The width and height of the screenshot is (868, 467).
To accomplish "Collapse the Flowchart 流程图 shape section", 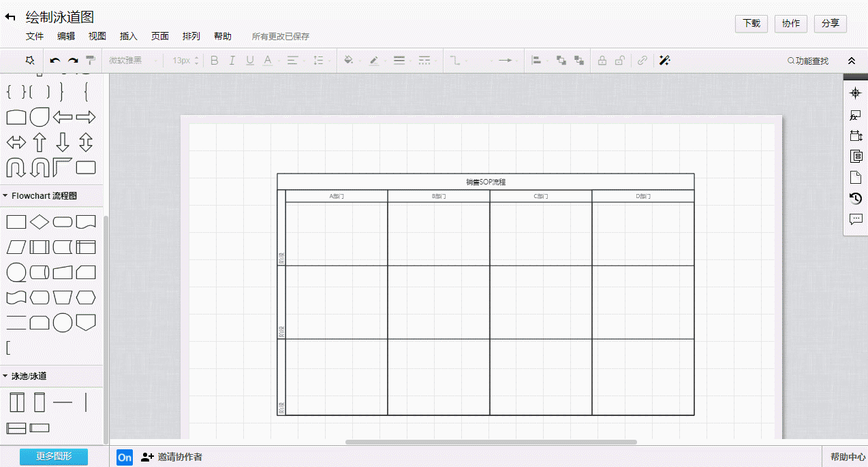I will [7, 195].
